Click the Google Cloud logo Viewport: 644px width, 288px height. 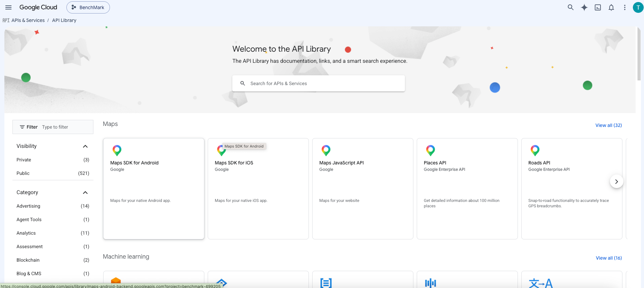click(38, 7)
